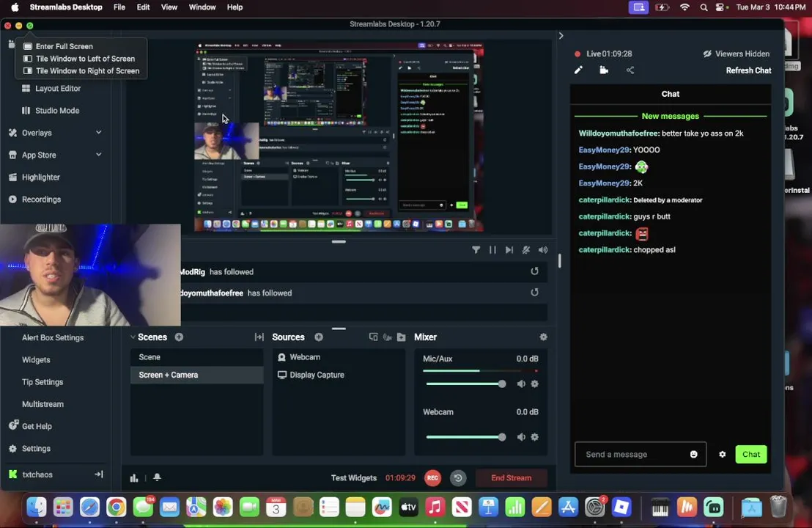Replay the ModRig has followed alert
Screen dimensions: 812x528
pyautogui.click(x=534, y=271)
